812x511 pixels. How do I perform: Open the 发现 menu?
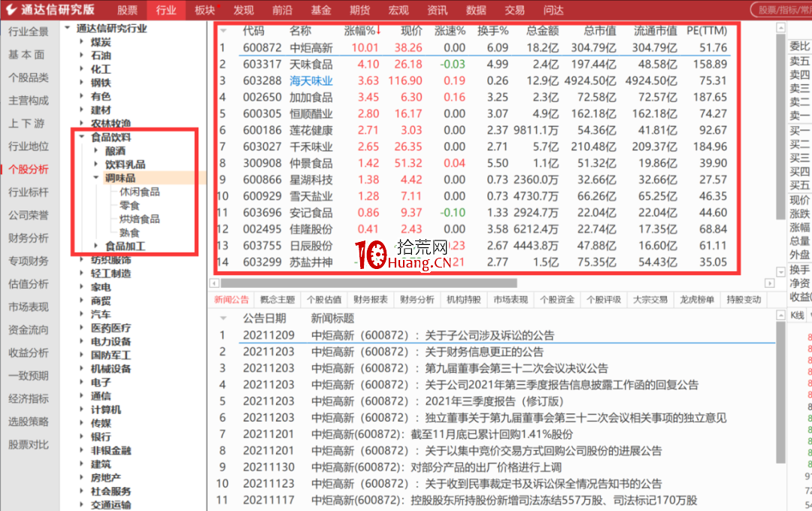tap(244, 10)
